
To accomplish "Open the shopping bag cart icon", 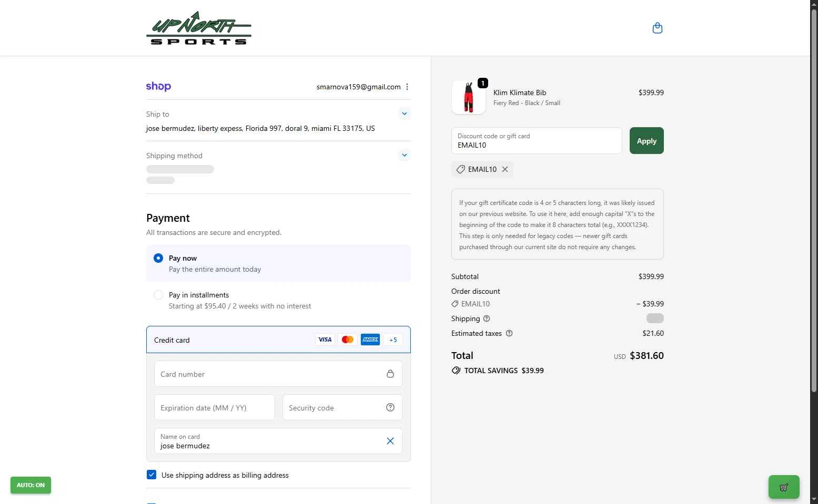I will pyautogui.click(x=657, y=28).
